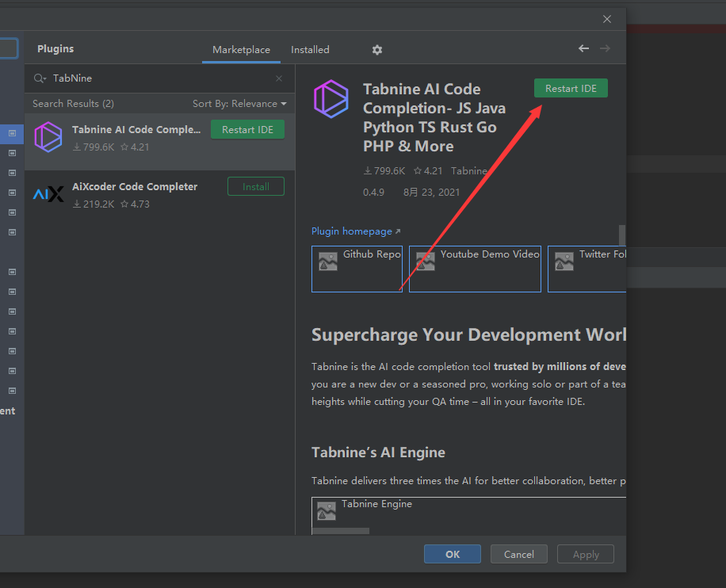Select the AiXcoder plugin icon
The image size is (726, 588).
click(x=48, y=194)
